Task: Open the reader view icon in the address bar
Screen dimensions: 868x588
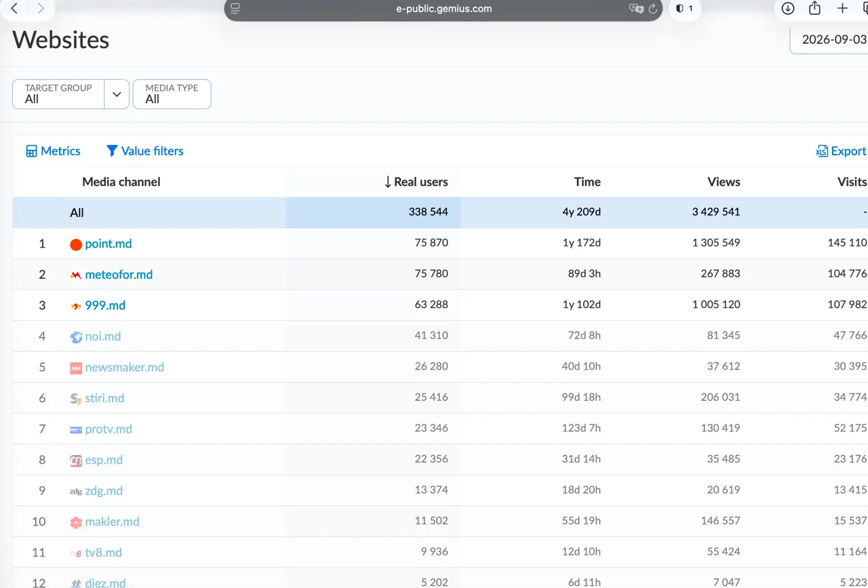Action: pyautogui.click(x=235, y=9)
